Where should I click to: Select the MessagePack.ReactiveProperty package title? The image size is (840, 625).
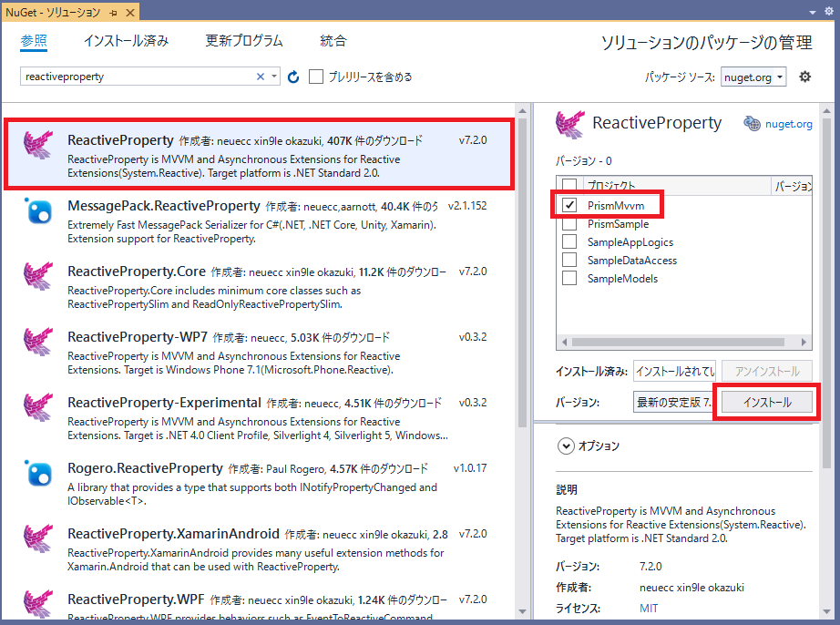pos(164,206)
